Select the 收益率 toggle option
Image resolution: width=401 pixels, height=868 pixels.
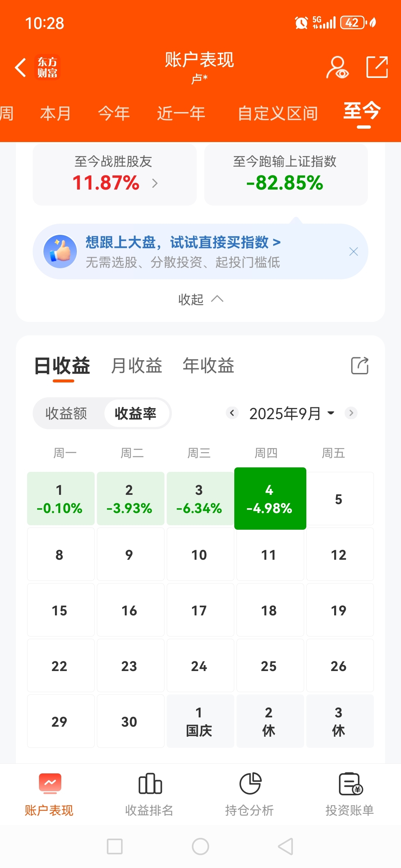pyautogui.click(x=136, y=413)
